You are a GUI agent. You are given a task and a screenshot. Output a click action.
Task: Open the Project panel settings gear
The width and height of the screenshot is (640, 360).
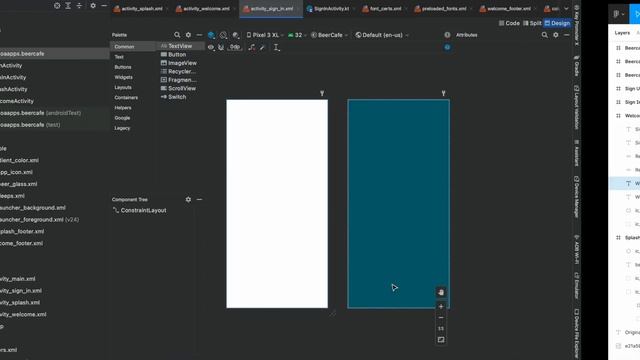93,6
